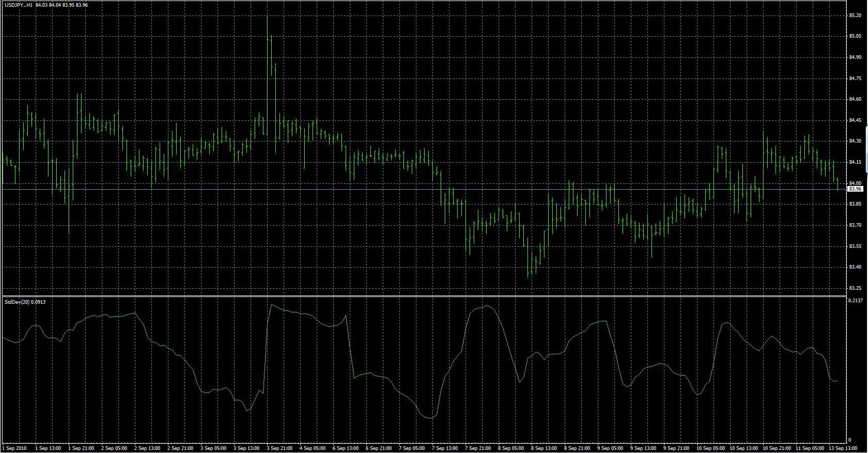Click the StdDev(20) 0.0913 indicator label
Image resolution: width=868 pixels, height=453 pixels.
tap(25, 302)
